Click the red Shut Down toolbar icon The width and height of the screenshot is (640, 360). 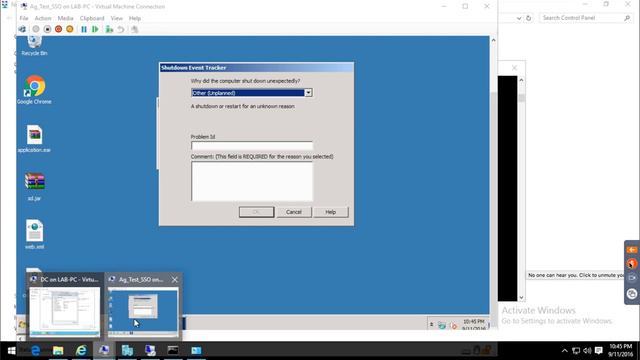58,29
